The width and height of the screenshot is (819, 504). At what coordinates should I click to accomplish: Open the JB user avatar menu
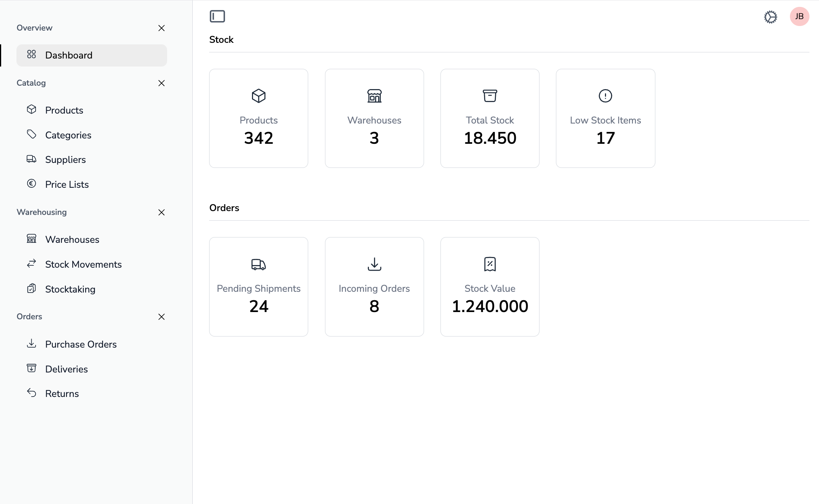[x=799, y=16]
